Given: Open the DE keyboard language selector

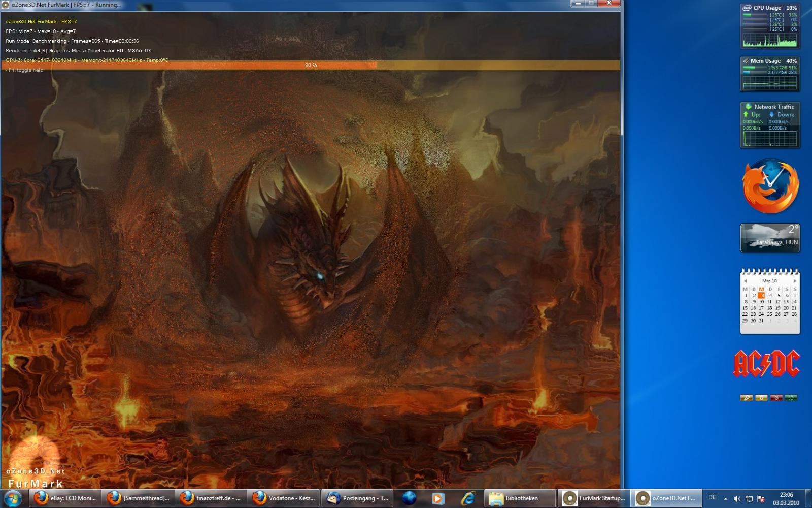Looking at the screenshot, I should click(x=712, y=498).
